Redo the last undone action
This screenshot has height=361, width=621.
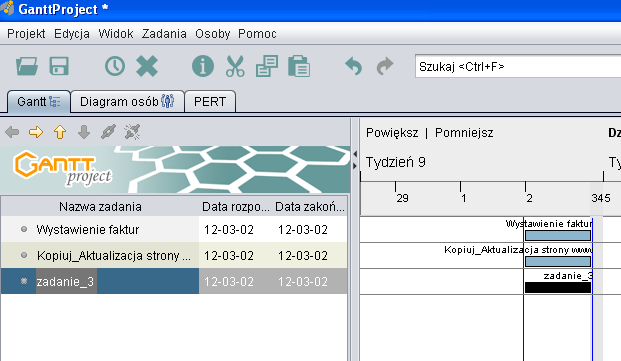pyautogui.click(x=385, y=66)
